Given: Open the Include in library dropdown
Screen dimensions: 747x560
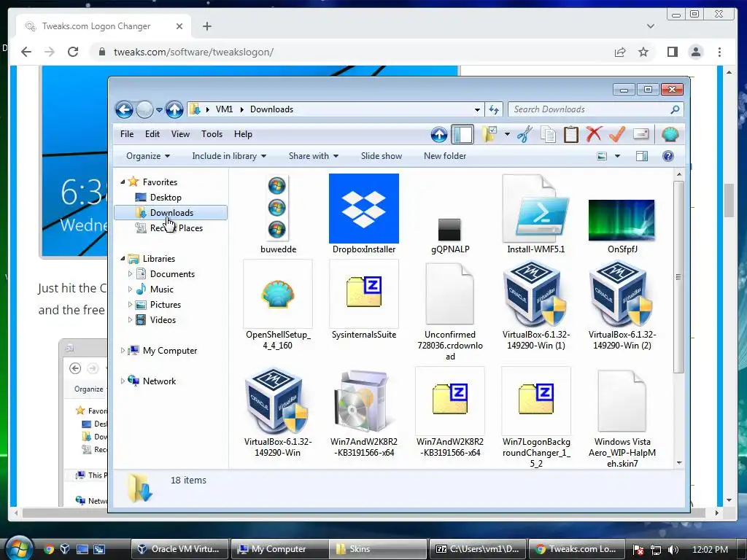Looking at the screenshot, I should (229, 156).
